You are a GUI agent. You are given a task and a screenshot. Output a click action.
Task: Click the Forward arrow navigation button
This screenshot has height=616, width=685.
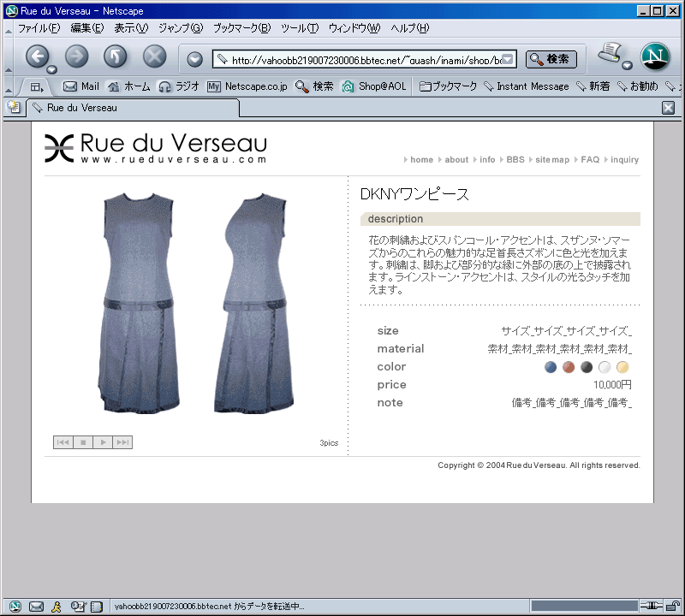pos(77,56)
